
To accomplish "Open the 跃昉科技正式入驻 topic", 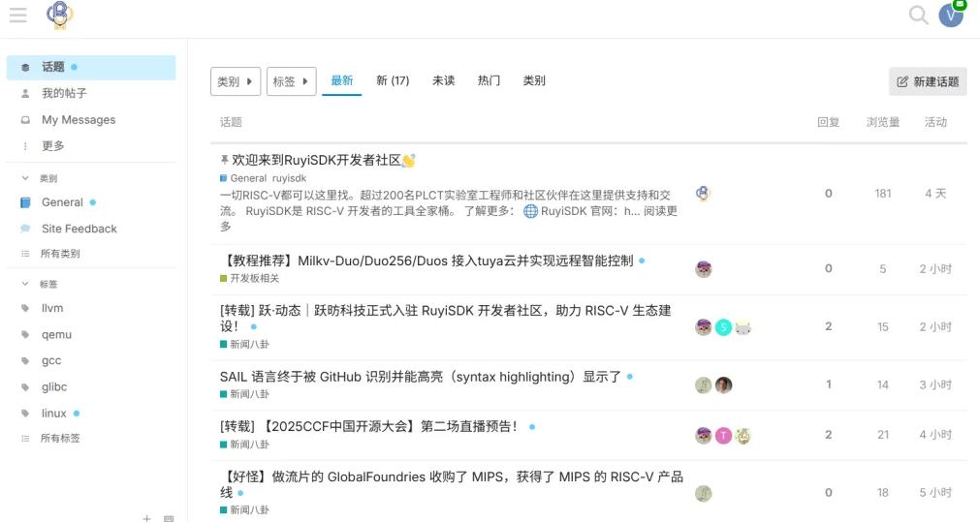I will [445, 319].
